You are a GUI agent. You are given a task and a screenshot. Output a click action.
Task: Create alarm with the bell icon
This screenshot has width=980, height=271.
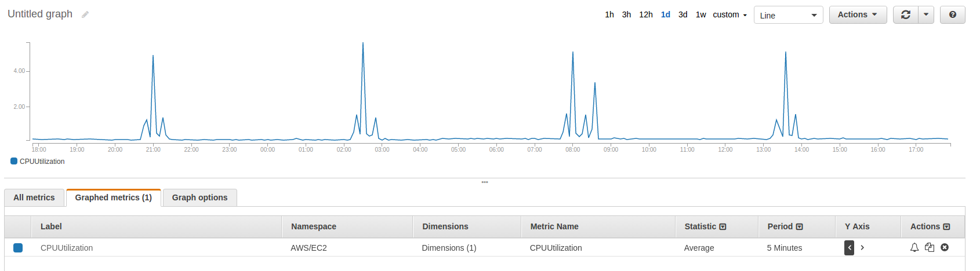[914, 248]
